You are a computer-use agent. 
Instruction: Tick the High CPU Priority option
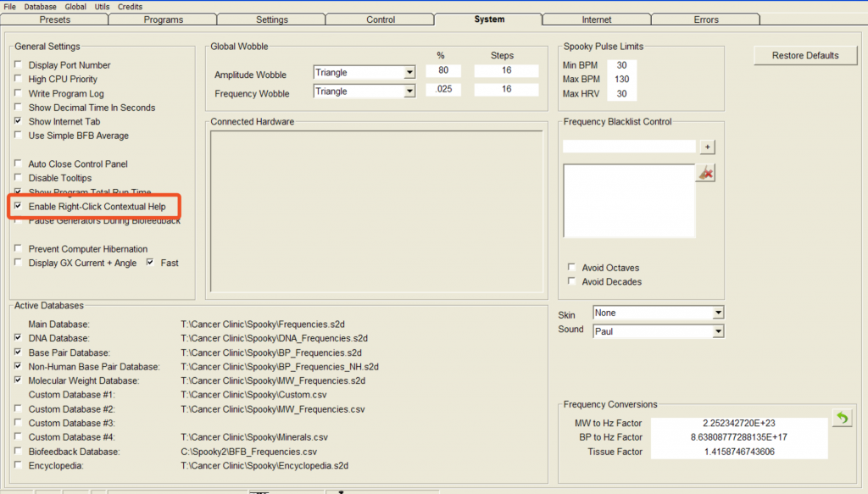pos(19,80)
